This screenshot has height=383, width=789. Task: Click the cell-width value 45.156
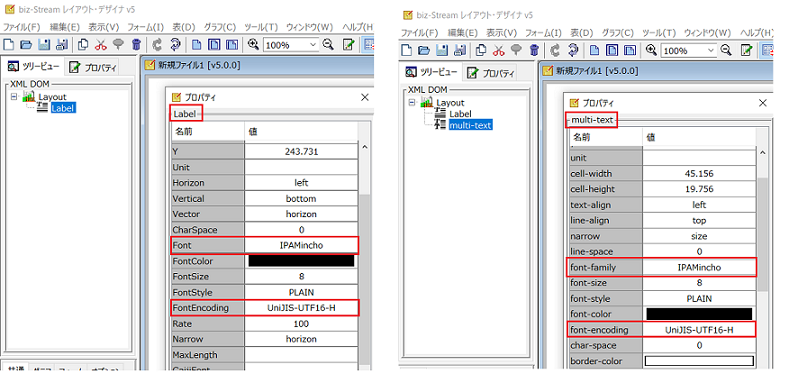pyautogui.click(x=699, y=174)
